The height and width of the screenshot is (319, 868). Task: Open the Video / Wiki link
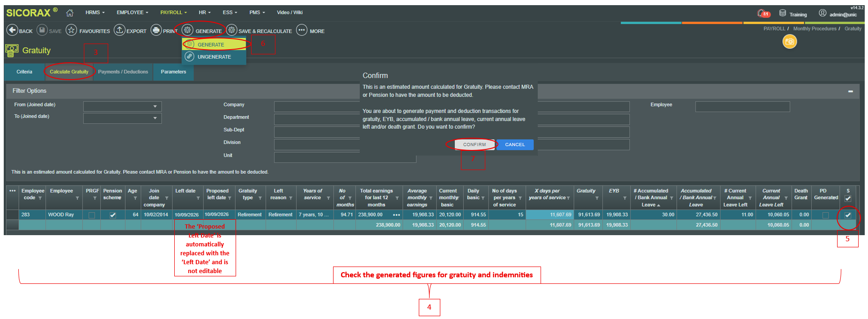(289, 12)
